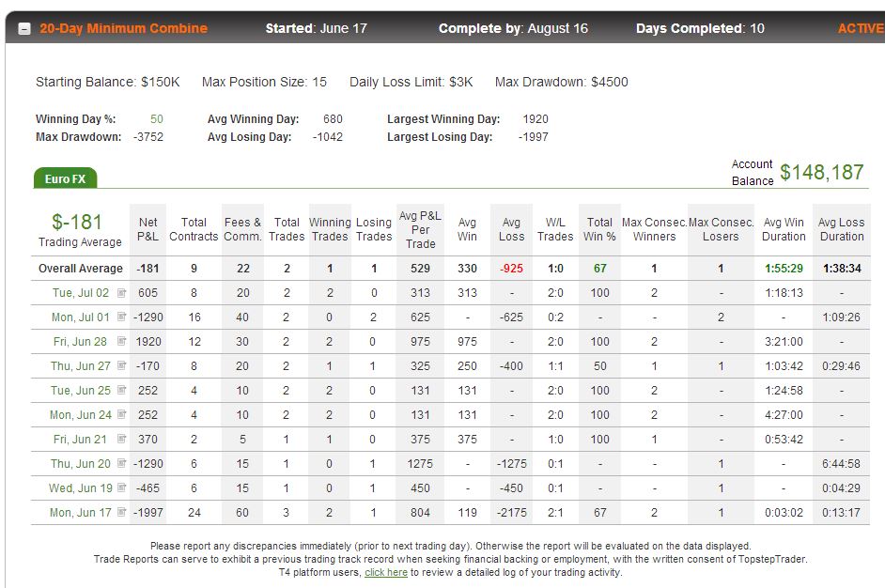Viewport: 885px width, 588px height.
Task: Collapse the 20-Day Minimum Combine section
Action: point(24,29)
